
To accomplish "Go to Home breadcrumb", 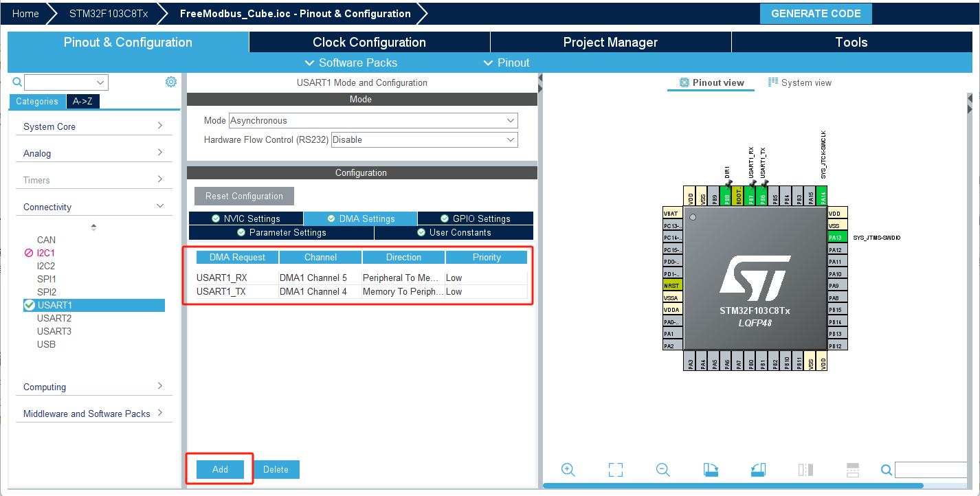I will [25, 14].
